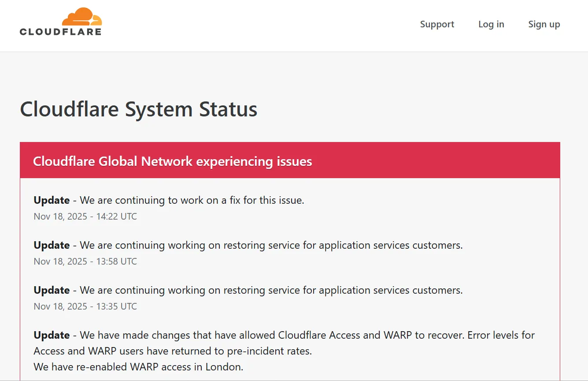Select the Nov 18, 2025 - 13:58 UTC timestamp
The image size is (588, 381).
click(85, 261)
